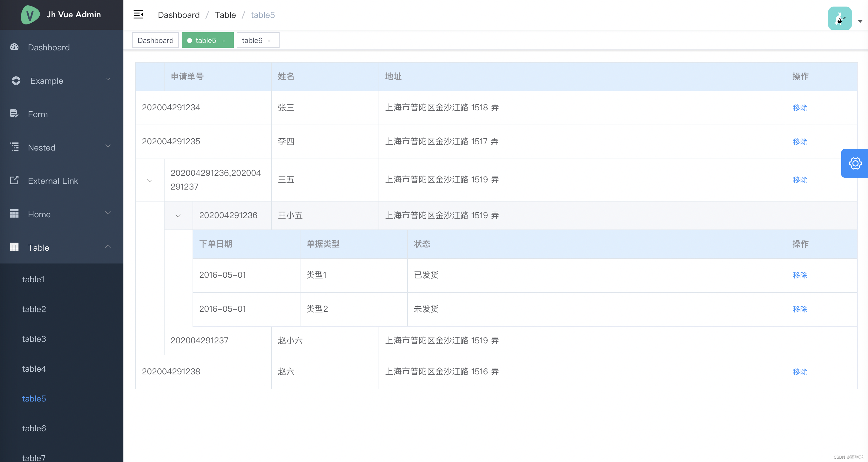Open table3 from the sidebar menu
The height and width of the screenshot is (462, 868).
pyautogui.click(x=34, y=339)
